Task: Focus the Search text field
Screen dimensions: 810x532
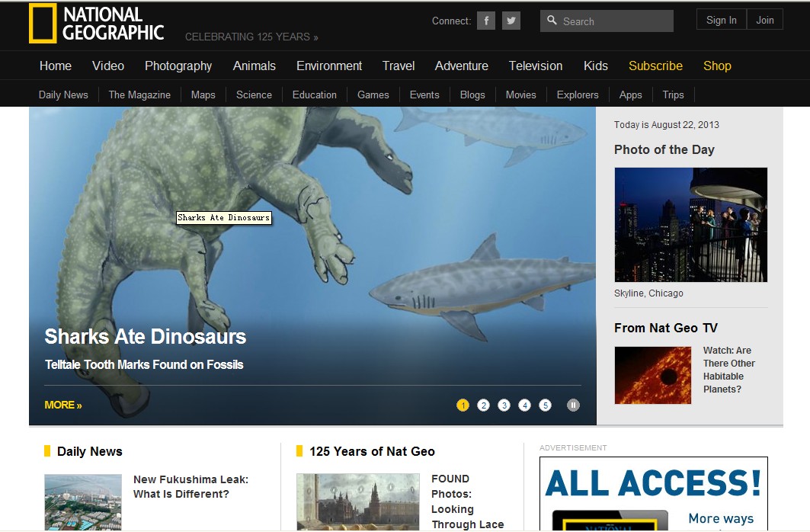Action: [x=615, y=21]
